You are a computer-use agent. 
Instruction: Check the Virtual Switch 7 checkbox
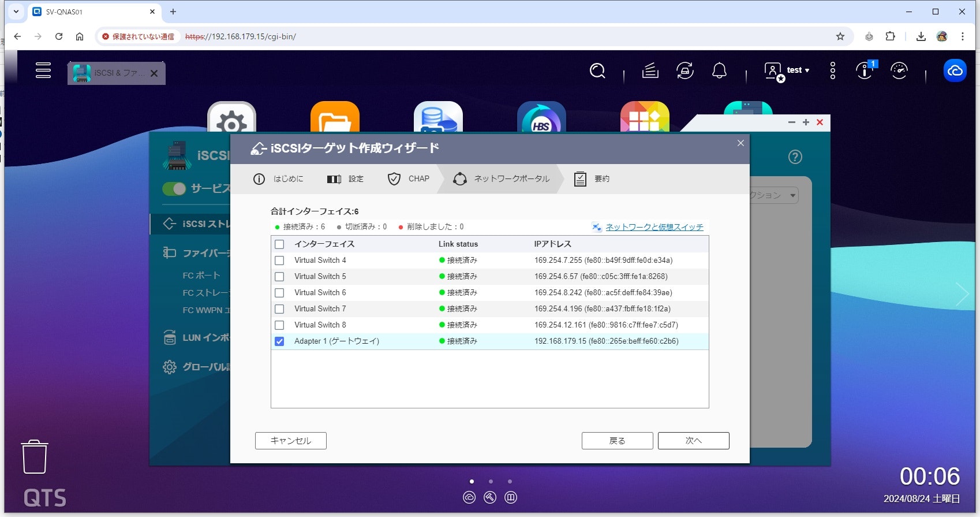(279, 309)
